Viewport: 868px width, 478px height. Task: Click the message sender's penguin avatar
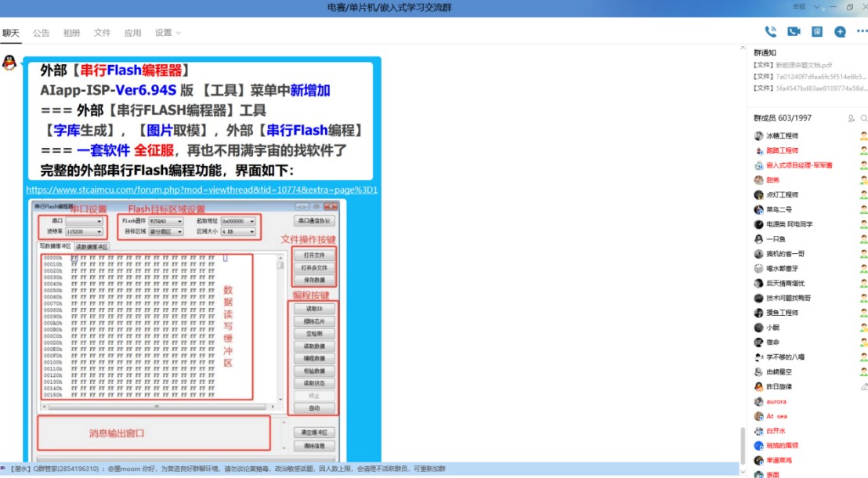coord(9,62)
